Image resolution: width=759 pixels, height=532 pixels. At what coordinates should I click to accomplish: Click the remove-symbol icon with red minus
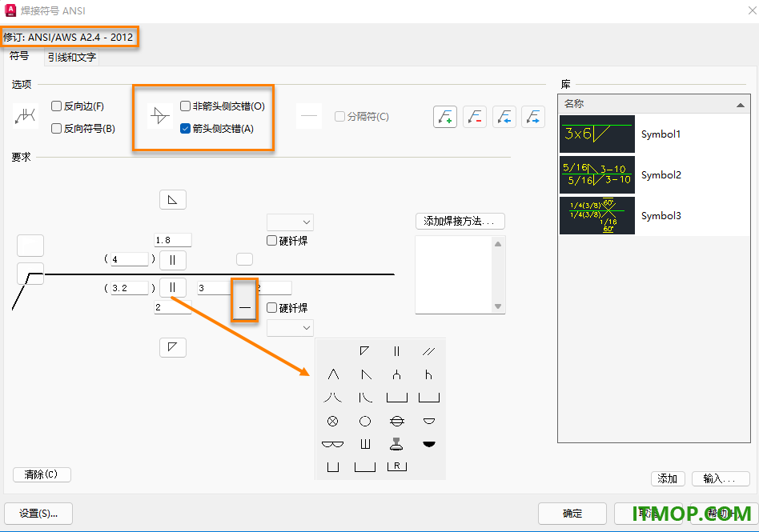(474, 117)
